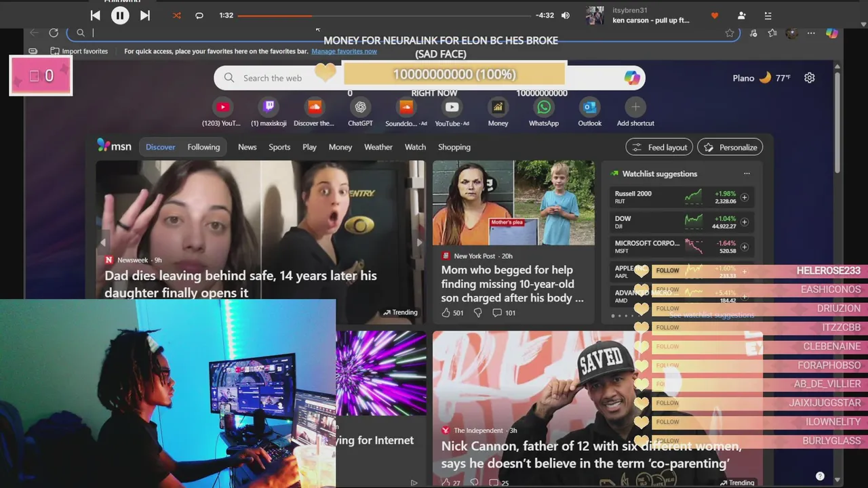Open the help question mark icon
The image size is (868, 488).
point(820,476)
